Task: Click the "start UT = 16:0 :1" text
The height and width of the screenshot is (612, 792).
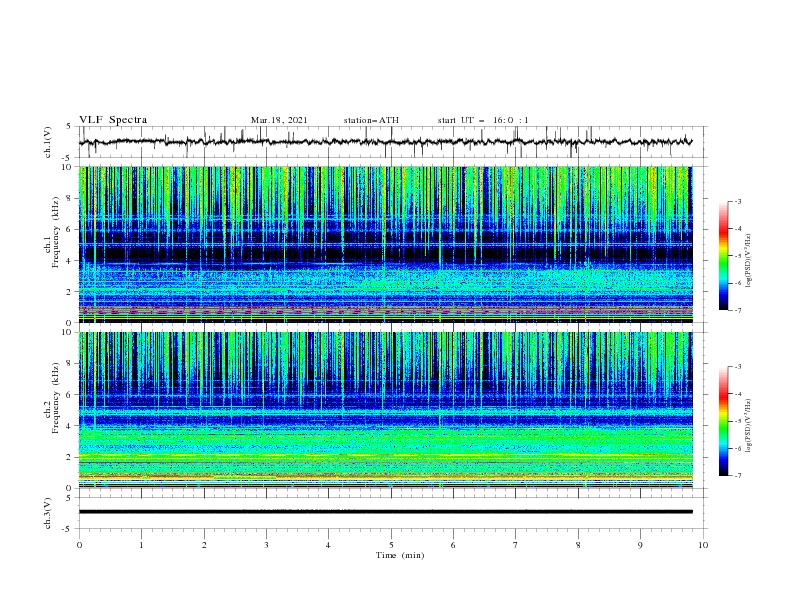Action: coord(483,120)
